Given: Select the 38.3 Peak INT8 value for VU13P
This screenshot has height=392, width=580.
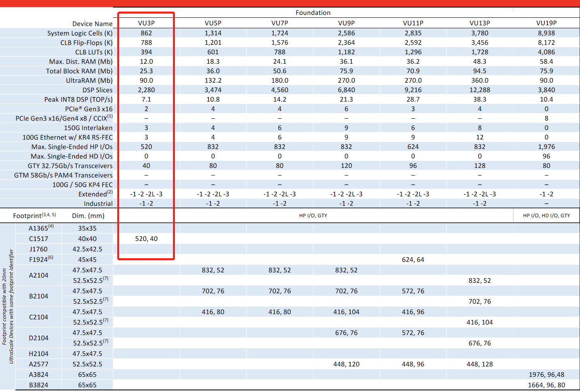Looking at the screenshot, I should tap(480, 99).
